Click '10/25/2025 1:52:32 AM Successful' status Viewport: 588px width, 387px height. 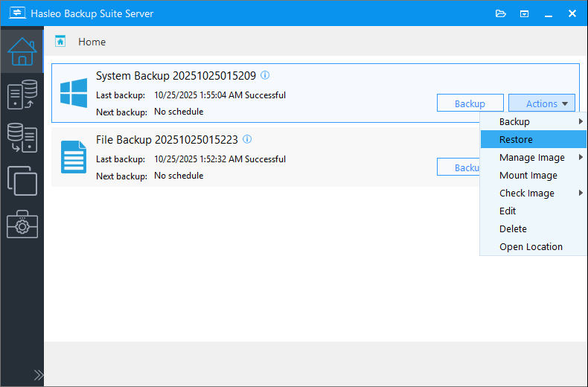coord(220,159)
